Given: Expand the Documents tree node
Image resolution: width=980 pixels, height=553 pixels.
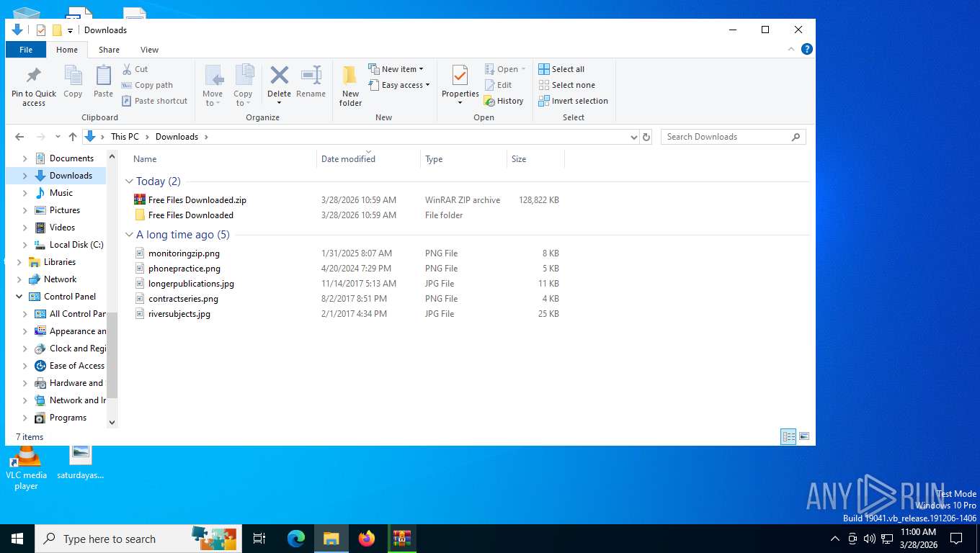Looking at the screenshot, I should point(25,158).
